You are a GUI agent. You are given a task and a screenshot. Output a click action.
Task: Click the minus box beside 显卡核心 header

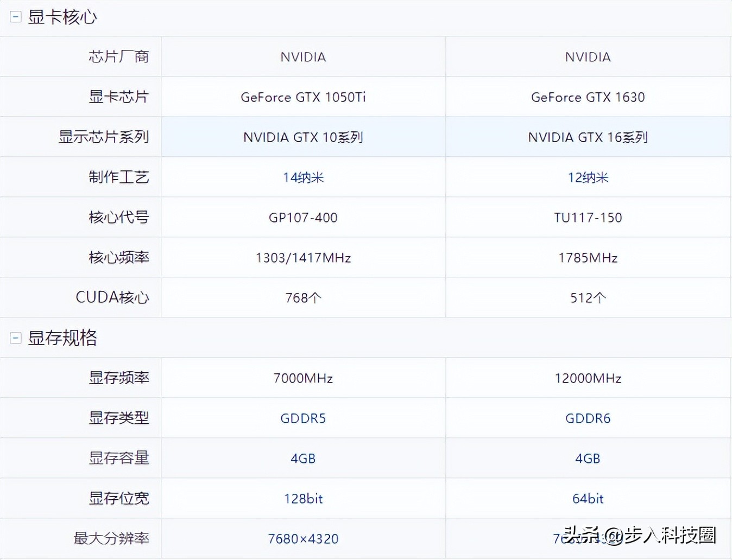15,17
